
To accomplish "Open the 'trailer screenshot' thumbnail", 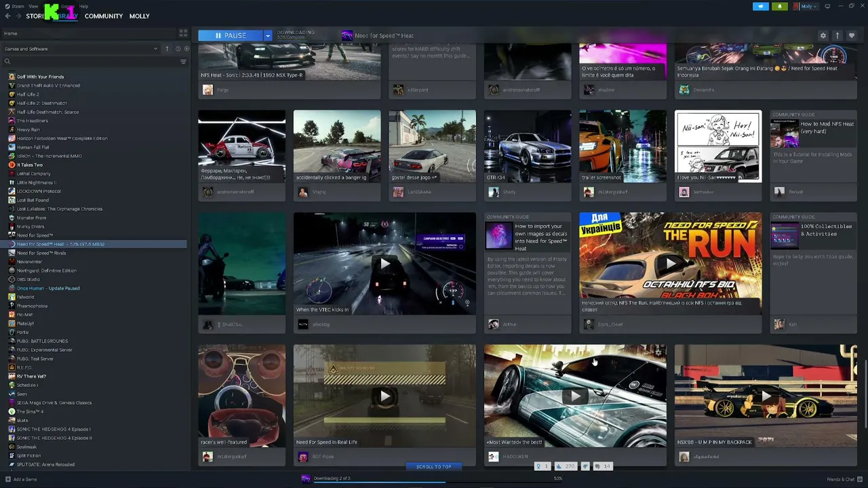I will tap(623, 146).
